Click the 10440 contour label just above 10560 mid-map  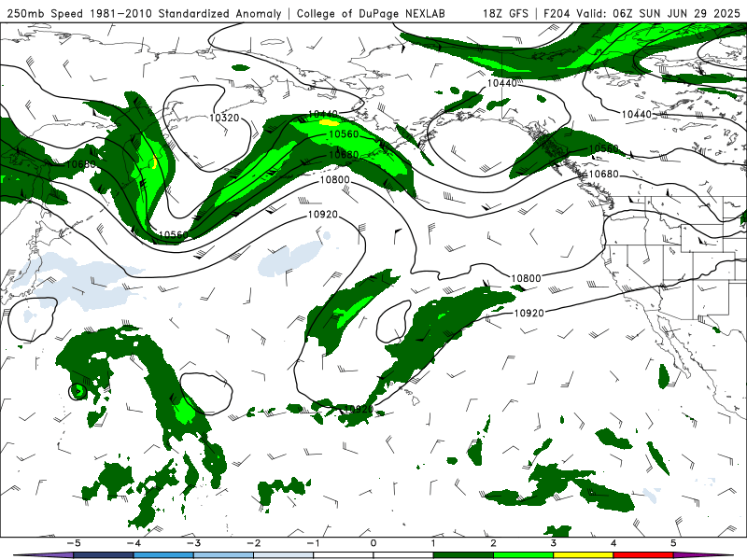pyautogui.click(x=322, y=114)
